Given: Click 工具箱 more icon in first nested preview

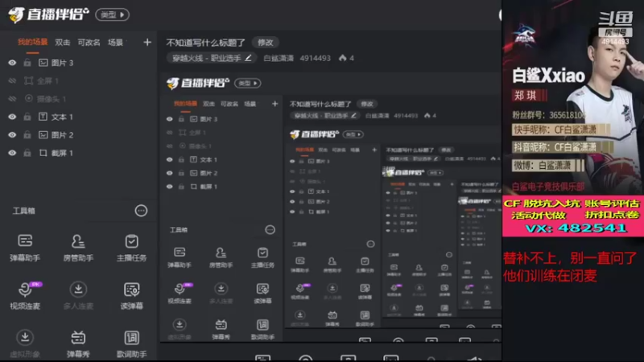Looking at the screenshot, I should click(270, 230).
